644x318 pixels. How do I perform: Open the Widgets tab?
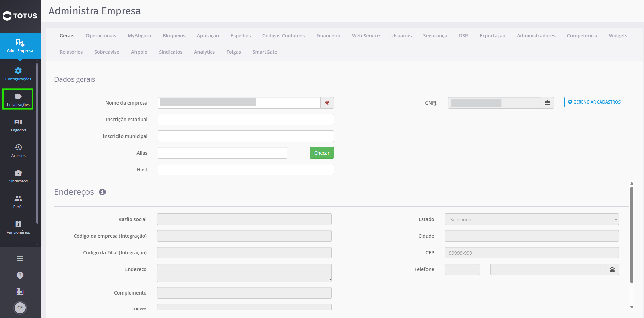click(x=618, y=36)
